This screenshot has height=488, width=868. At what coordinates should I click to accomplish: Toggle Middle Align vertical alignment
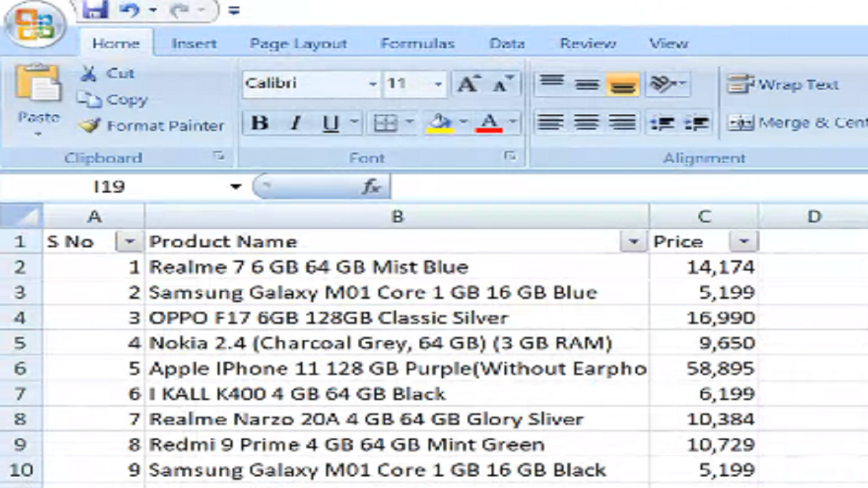pos(587,84)
